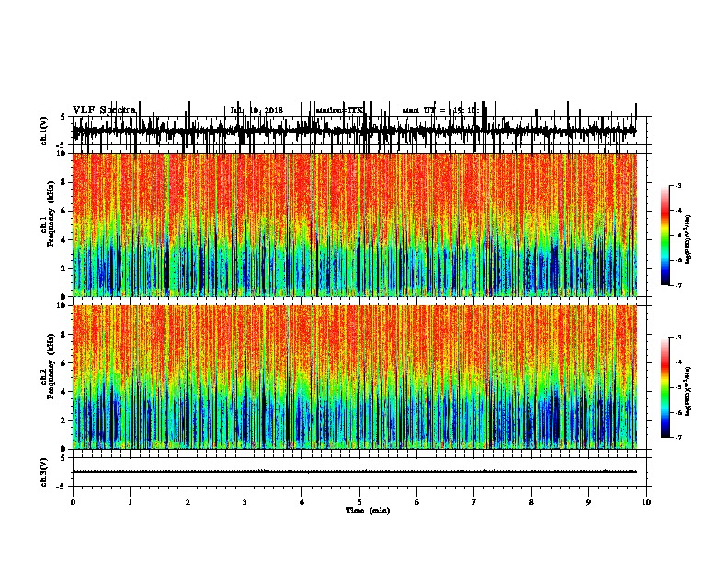Click the '5' tick on ch.1(V) axis
The width and height of the screenshot is (728, 563).
click(63, 117)
